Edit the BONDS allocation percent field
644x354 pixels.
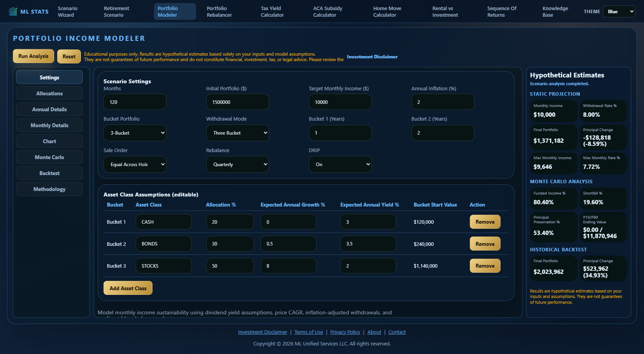(x=230, y=244)
